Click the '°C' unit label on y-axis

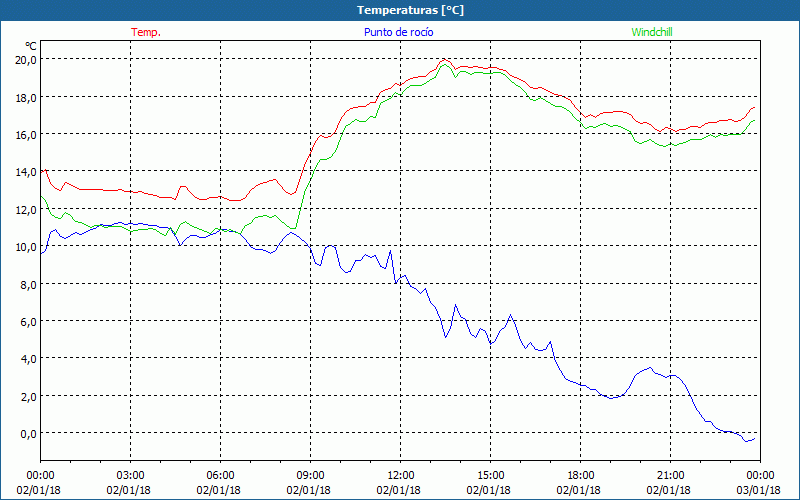[x=31, y=46]
